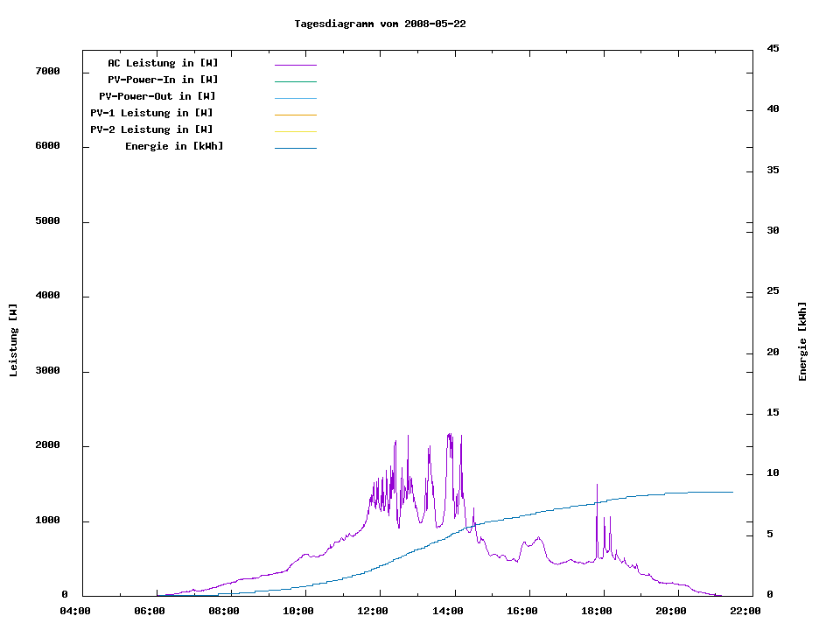This screenshot has width=840, height=630.
Task: Click the 7000 value on the left axis
Action: pos(47,72)
